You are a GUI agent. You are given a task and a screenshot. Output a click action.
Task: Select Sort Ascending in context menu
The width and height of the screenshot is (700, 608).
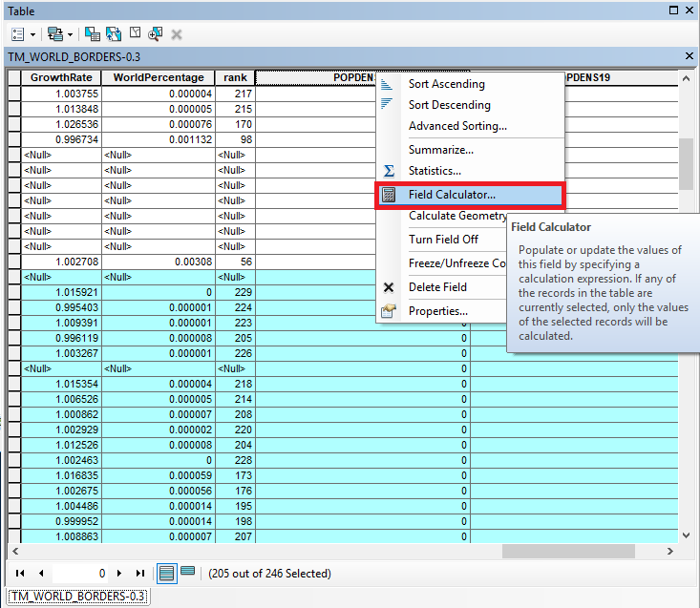[446, 84]
